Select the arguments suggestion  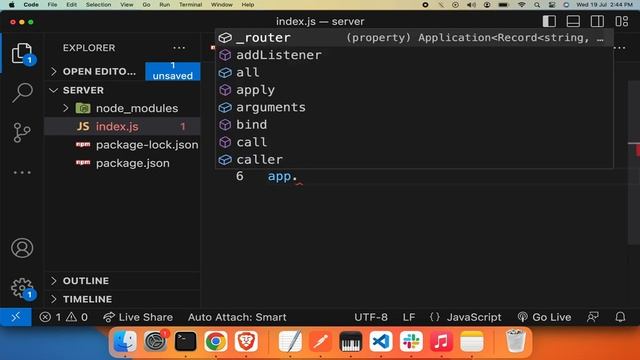414,107
